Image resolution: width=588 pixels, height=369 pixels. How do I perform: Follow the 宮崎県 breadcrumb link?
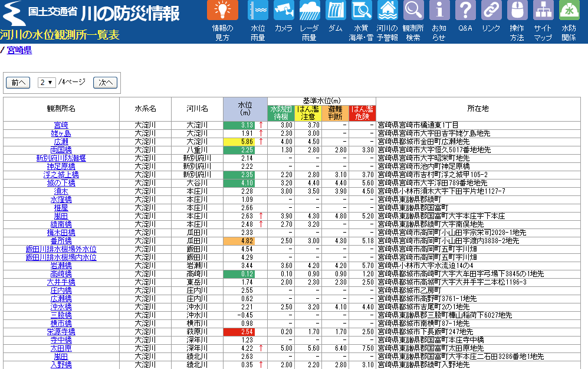click(19, 51)
